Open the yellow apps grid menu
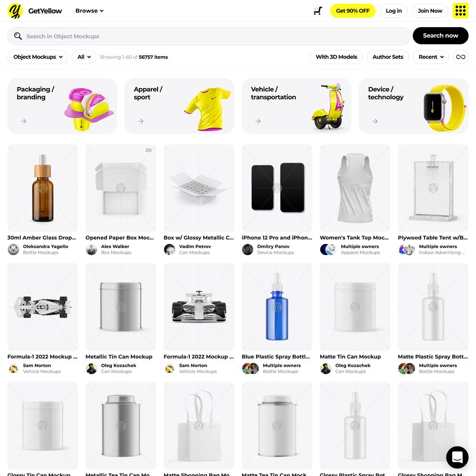 tap(460, 11)
